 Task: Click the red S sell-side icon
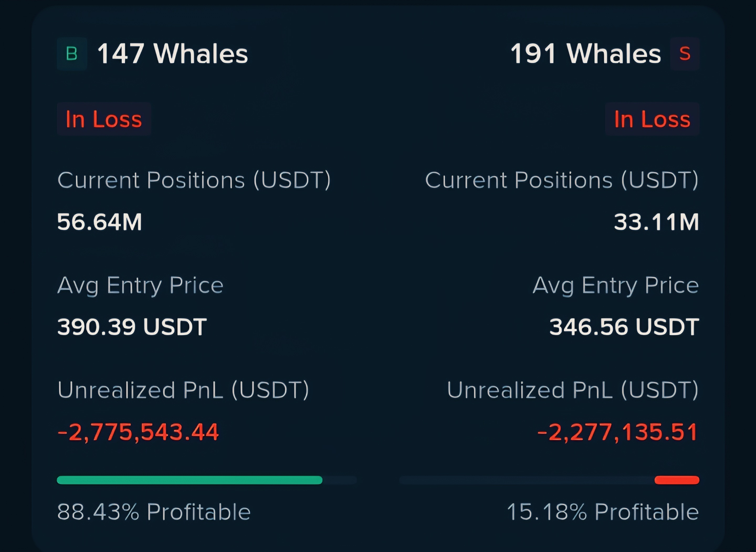(684, 54)
